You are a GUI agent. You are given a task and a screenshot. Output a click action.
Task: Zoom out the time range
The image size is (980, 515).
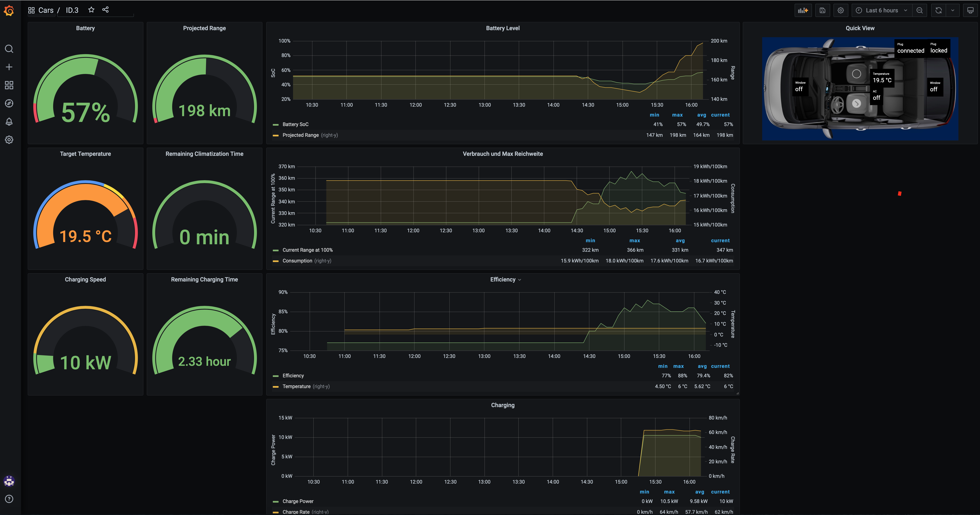pos(919,10)
